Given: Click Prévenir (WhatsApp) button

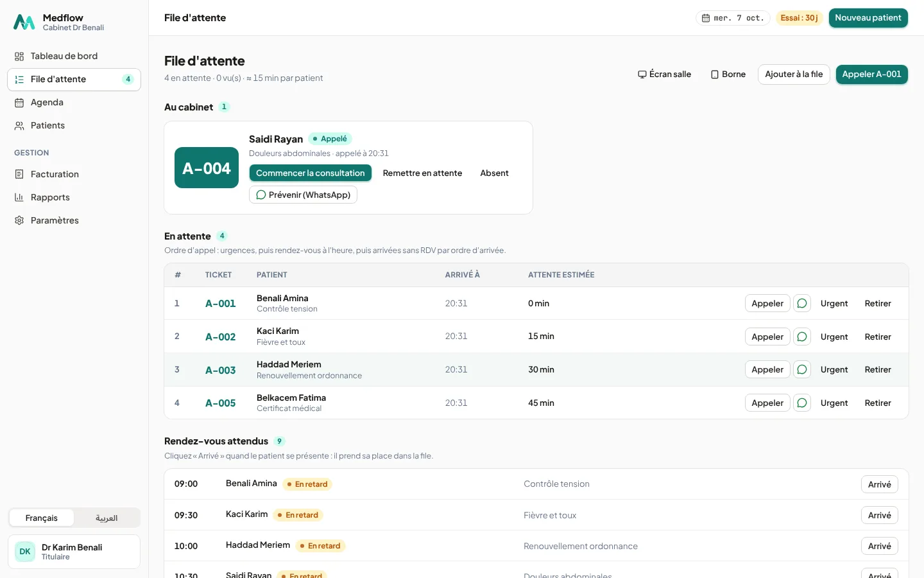Looking at the screenshot, I should pos(303,195).
